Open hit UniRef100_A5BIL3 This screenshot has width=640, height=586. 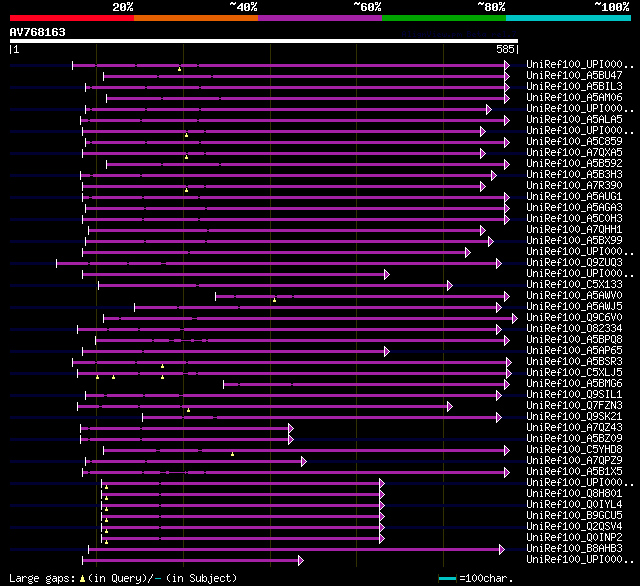coord(574,87)
